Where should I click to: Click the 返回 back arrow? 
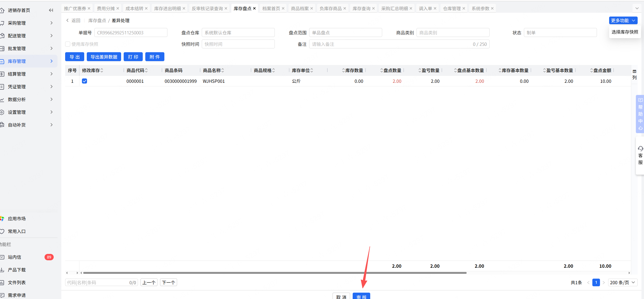68,20
